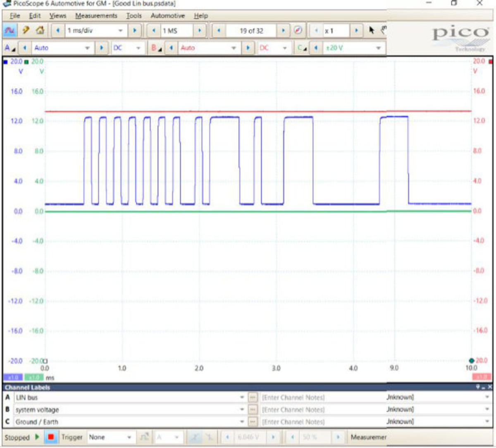The height and width of the screenshot is (448, 496).
Task: Select the Scope Mode waveform icon
Action: coord(10,30)
